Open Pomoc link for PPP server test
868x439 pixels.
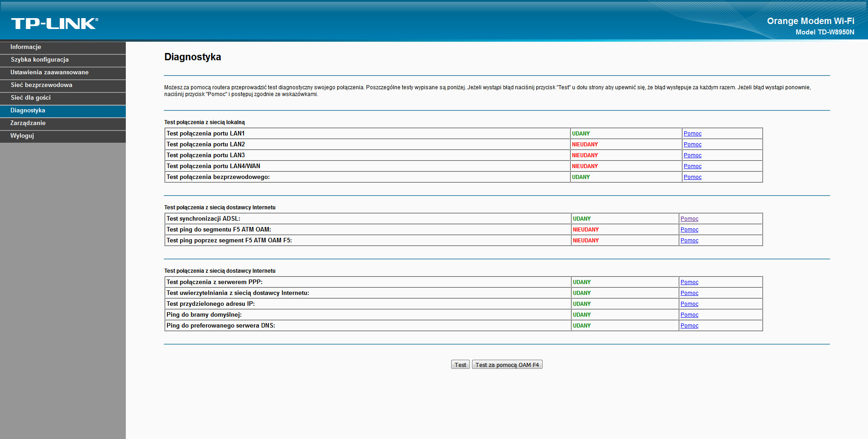pos(689,282)
